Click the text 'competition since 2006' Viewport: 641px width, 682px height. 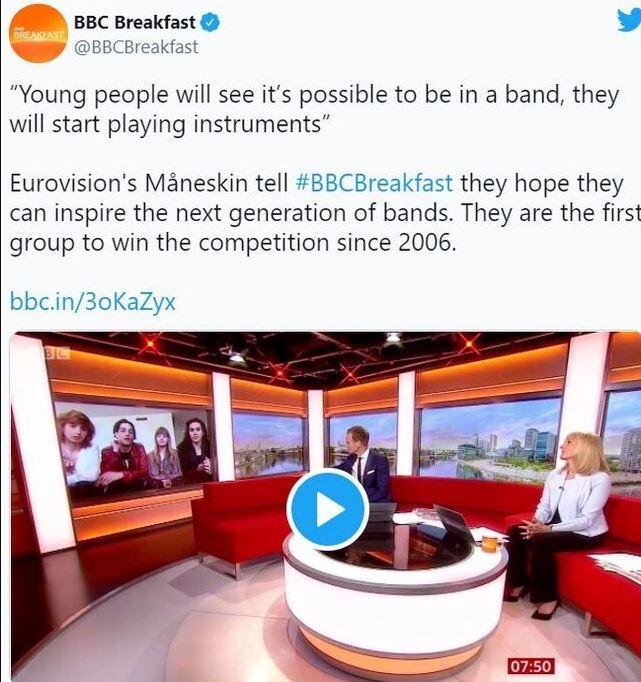tap(327, 243)
